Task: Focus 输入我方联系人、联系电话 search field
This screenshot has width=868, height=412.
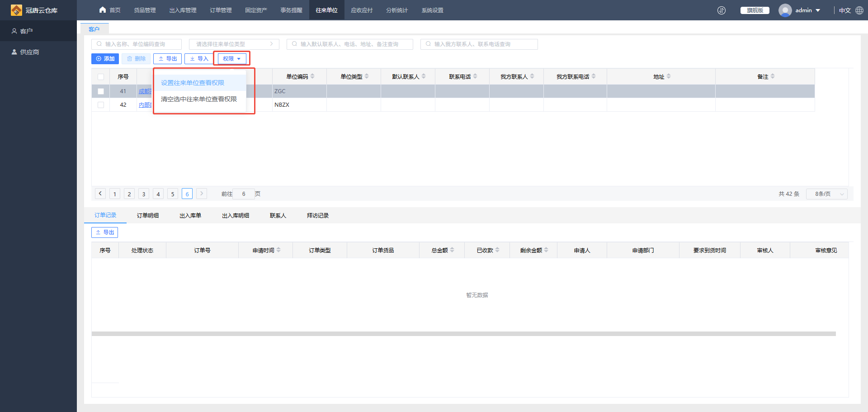Action: tap(479, 44)
